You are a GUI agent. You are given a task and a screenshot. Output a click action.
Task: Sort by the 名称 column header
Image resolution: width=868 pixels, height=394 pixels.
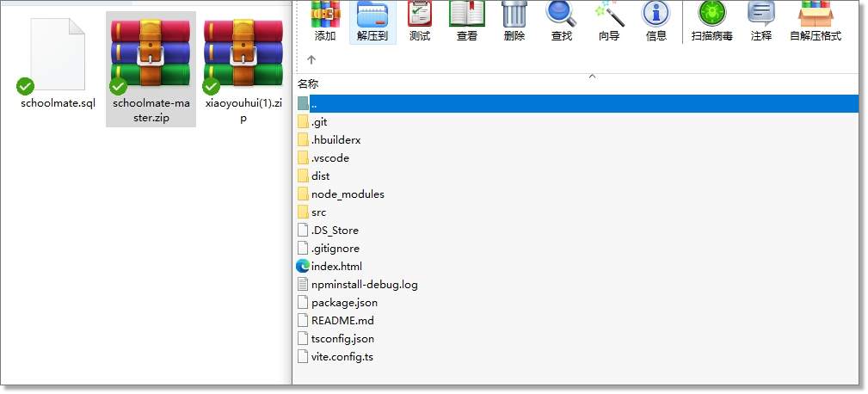(x=308, y=84)
